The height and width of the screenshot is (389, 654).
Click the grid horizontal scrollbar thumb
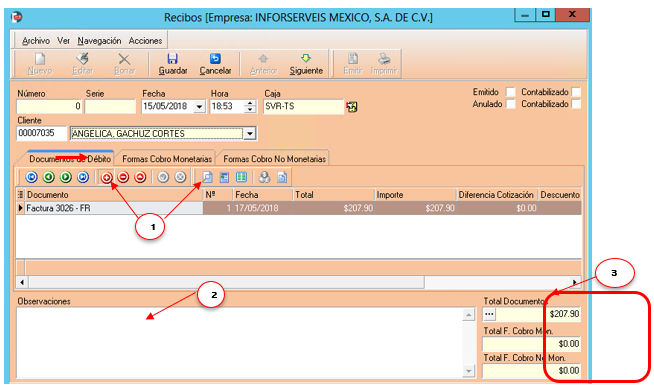(226, 282)
